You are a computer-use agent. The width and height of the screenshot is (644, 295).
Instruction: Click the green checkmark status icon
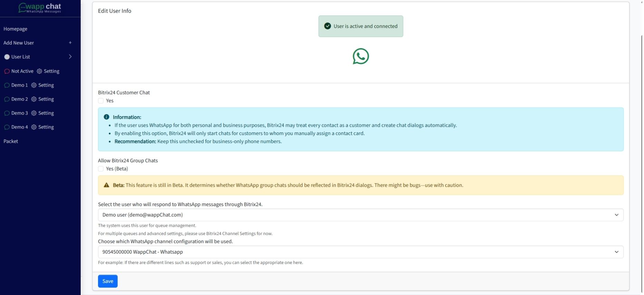pos(328,26)
